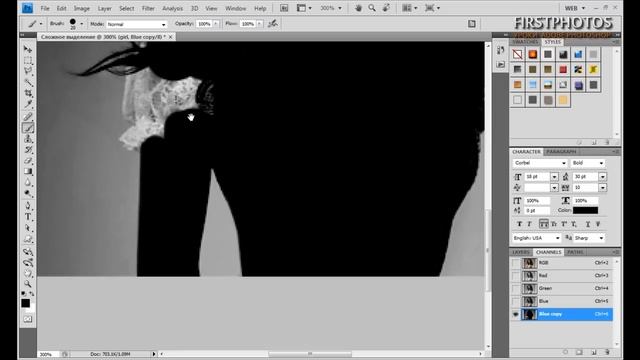Select the Gradient tool
640x360 pixels.
28,171
